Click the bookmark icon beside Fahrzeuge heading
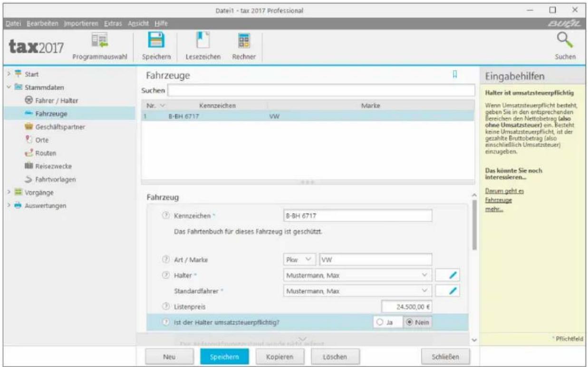This screenshot has height=367, width=588. click(455, 74)
